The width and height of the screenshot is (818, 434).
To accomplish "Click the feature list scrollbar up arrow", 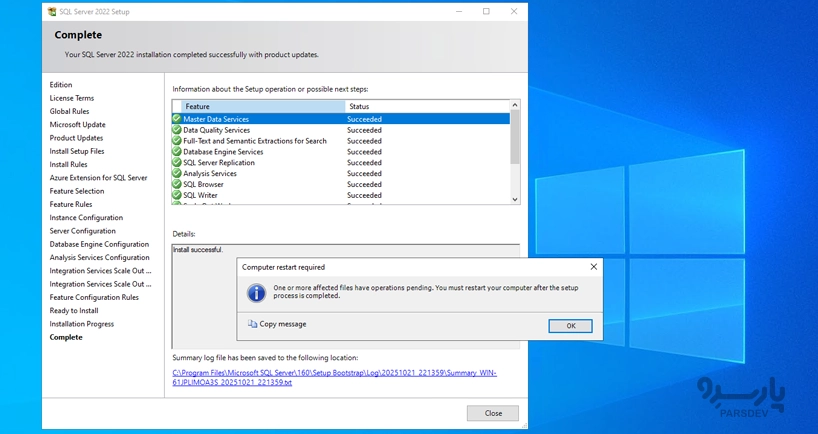I will coord(515,105).
